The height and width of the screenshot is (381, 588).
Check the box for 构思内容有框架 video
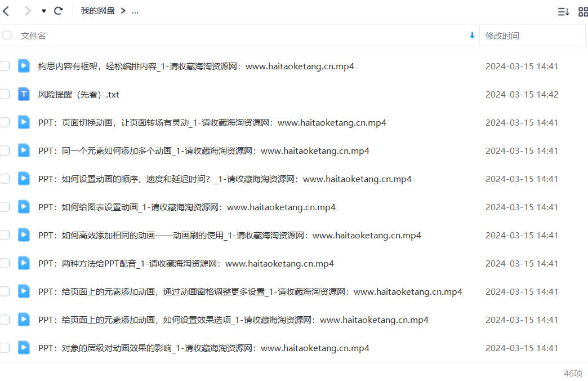[5, 66]
